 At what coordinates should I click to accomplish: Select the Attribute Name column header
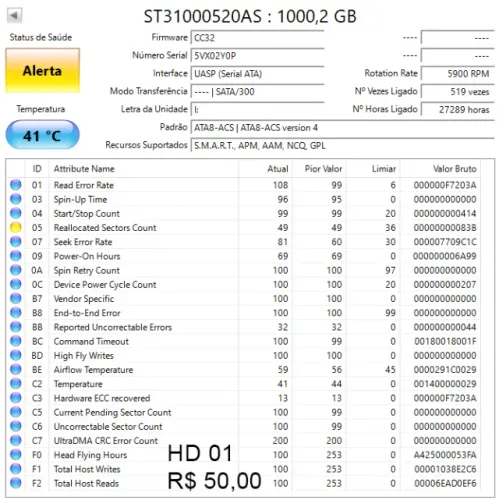tap(143, 169)
